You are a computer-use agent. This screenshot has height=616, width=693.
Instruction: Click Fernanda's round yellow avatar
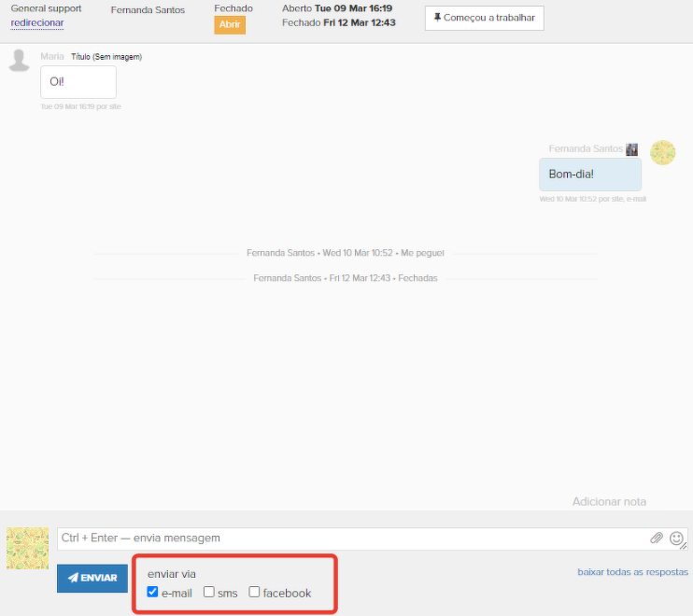click(x=663, y=153)
